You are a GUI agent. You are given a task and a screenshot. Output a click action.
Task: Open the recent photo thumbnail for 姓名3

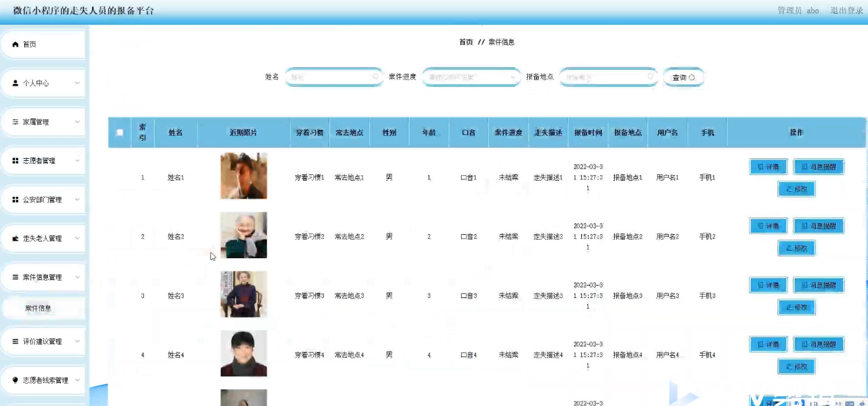coord(244,294)
